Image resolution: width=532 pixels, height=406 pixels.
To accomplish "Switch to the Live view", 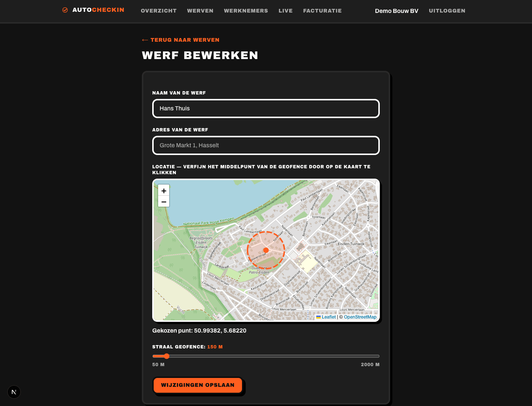I will coord(286,11).
